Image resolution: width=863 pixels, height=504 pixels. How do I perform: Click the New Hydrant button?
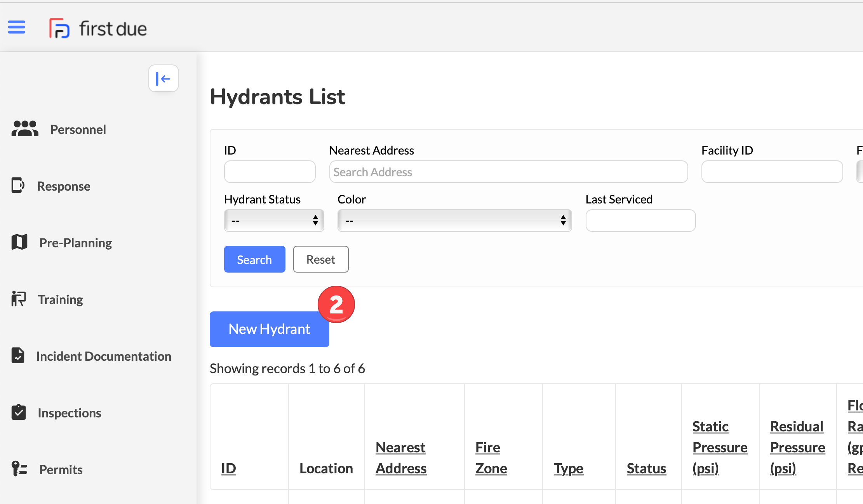[269, 329]
